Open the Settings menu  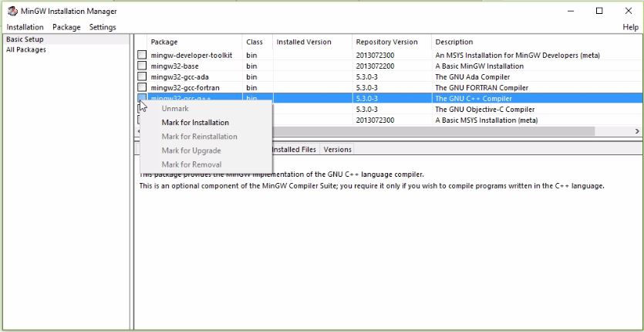coord(103,27)
